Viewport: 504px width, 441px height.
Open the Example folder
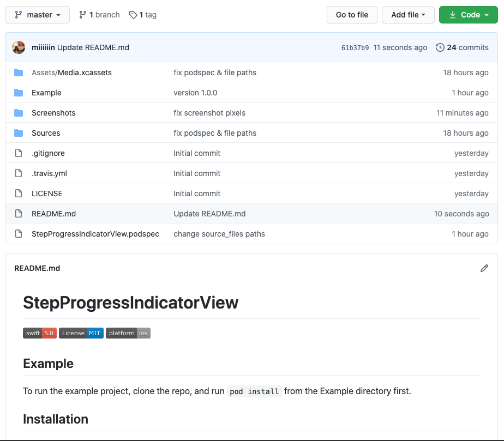pos(46,93)
